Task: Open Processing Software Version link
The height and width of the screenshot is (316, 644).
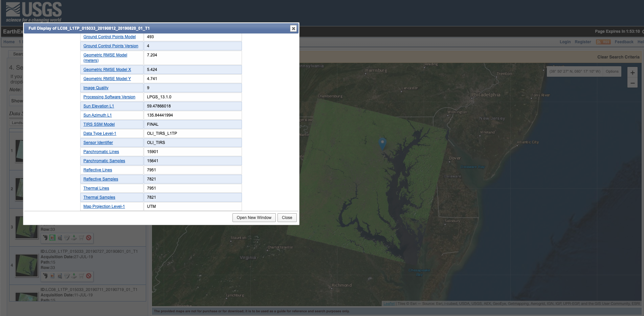Action: click(x=109, y=97)
